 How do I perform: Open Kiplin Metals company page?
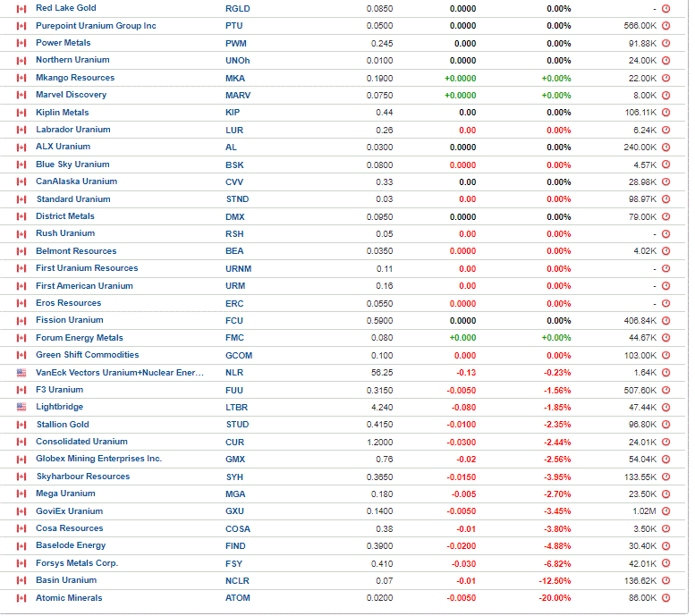click(62, 113)
